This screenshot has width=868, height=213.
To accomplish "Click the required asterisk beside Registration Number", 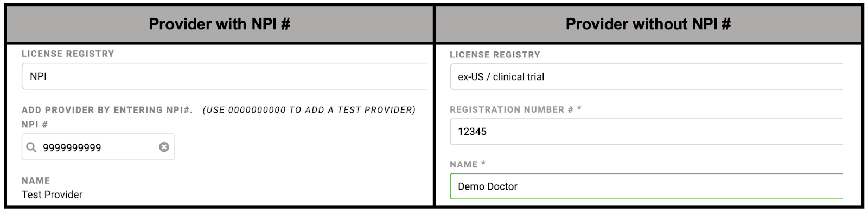I will pos(579,108).
